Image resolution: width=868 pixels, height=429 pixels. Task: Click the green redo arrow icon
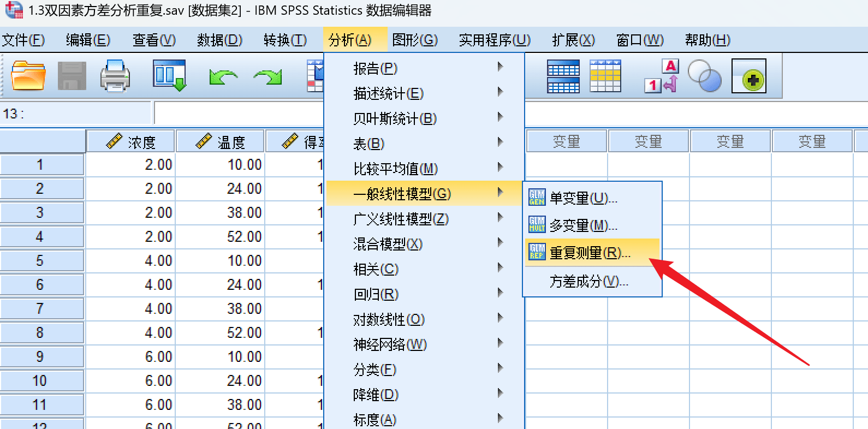click(x=267, y=77)
